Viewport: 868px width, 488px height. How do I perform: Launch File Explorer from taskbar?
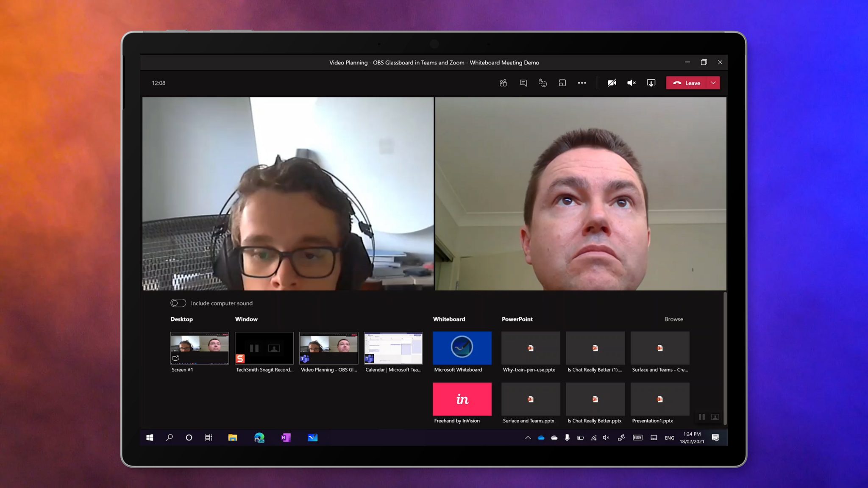233,438
